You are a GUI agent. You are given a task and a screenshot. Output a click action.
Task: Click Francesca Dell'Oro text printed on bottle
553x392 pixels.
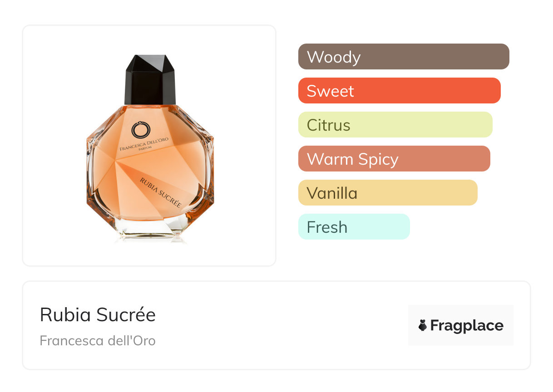click(x=149, y=148)
